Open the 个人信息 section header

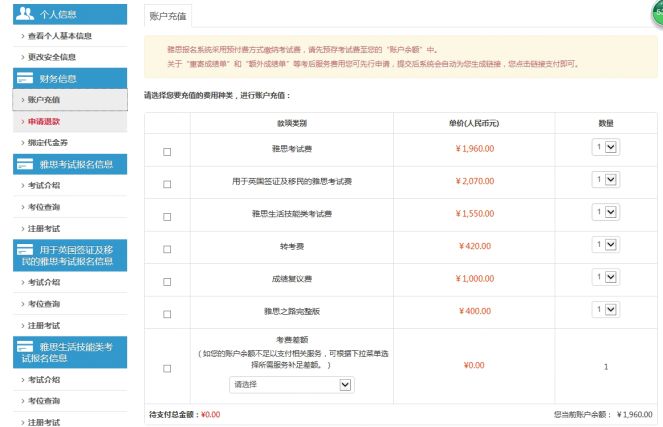pyautogui.click(x=70, y=14)
